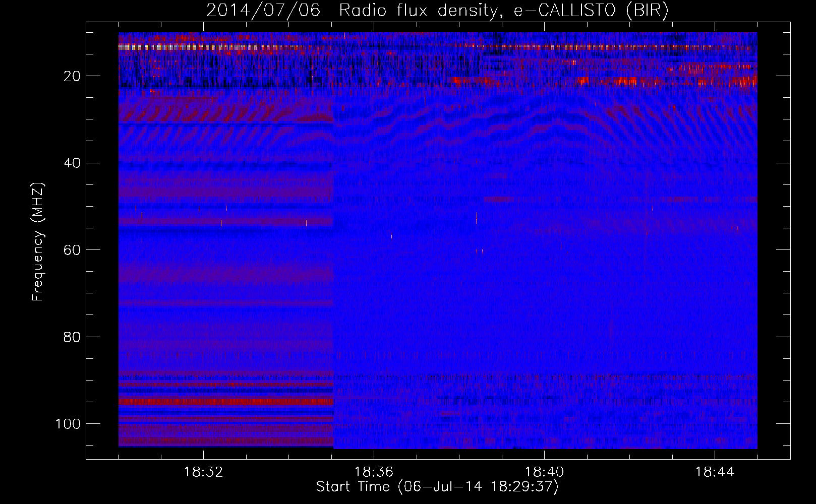816x504 pixels.
Task: Click the '20' frequency tick label
Action: coord(73,76)
